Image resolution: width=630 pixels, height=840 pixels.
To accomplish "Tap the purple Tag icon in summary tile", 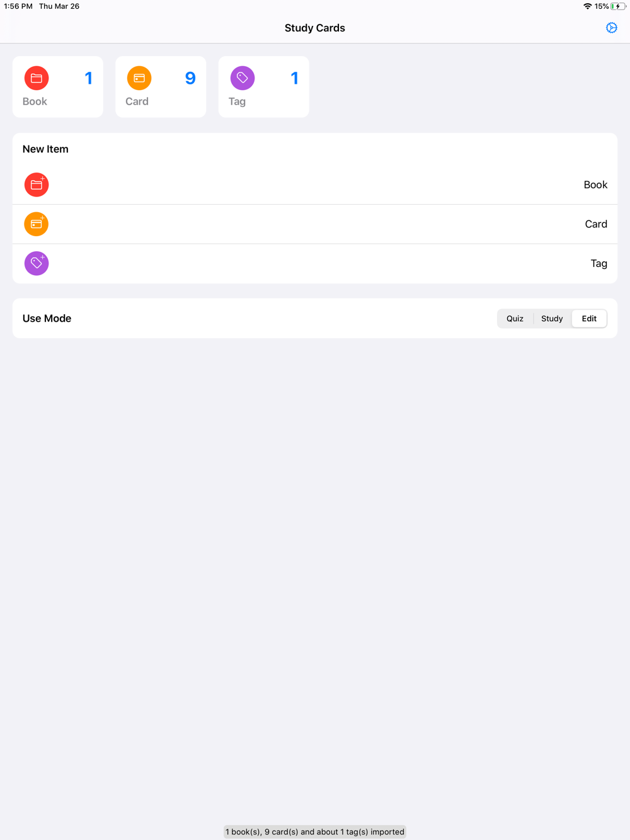I will (243, 78).
